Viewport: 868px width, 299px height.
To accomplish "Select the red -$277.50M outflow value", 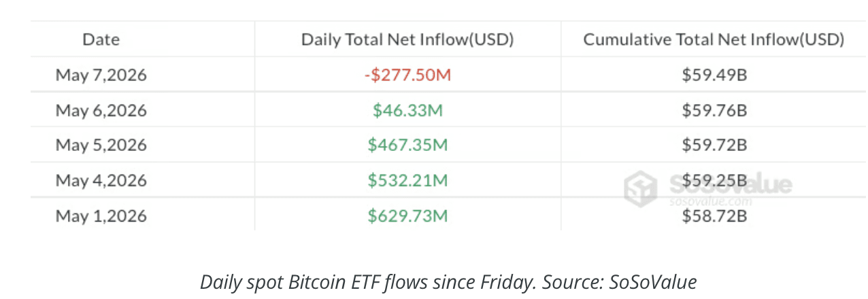I will pos(407,75).
